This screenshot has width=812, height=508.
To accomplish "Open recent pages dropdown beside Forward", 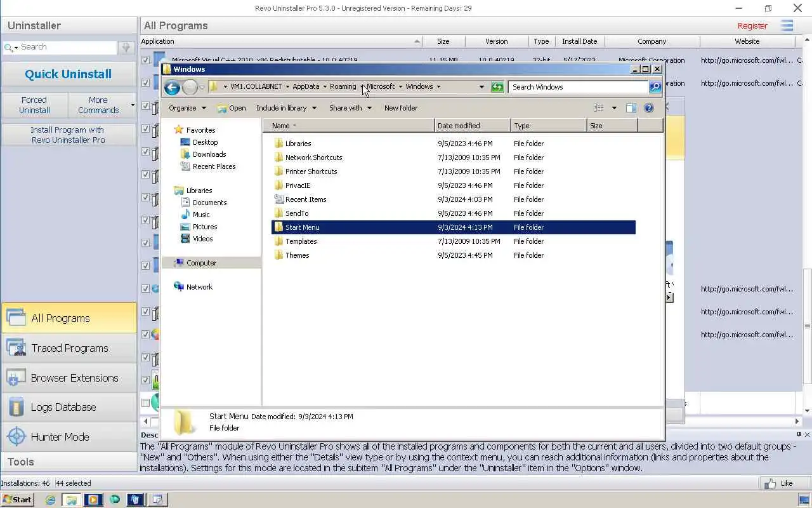I will click(x=202, y=87).
